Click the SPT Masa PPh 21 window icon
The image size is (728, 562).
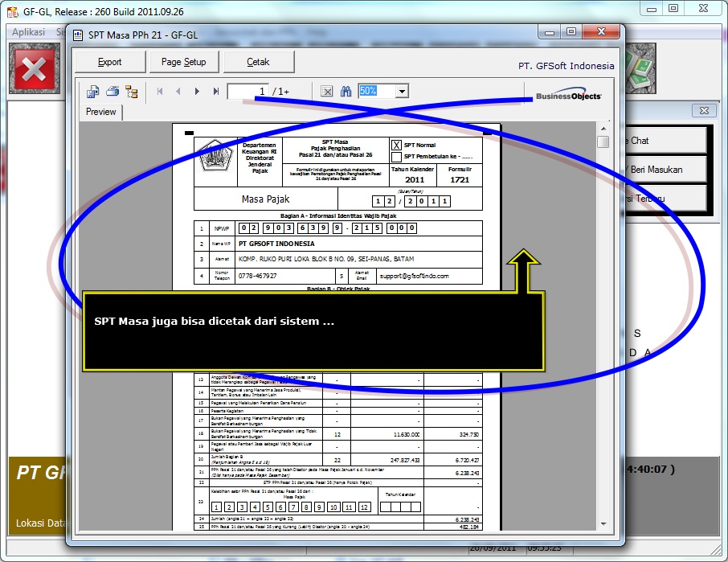79,35
